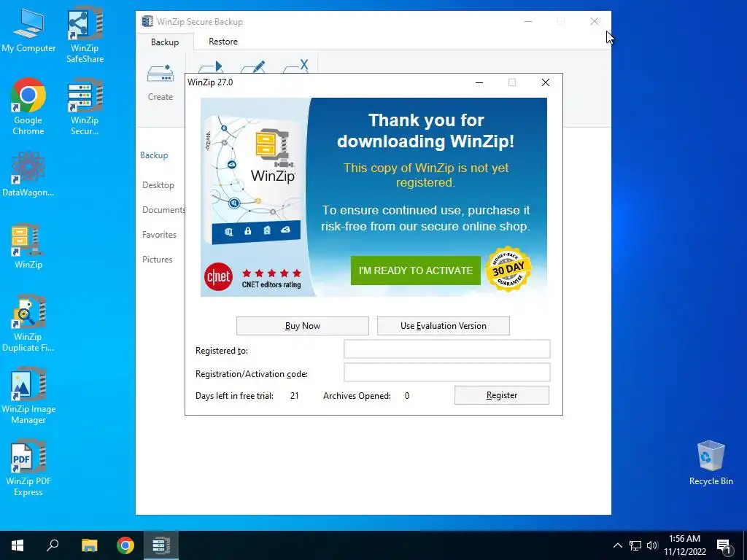Launch Google Chrome from the desktop
Viewport: 747px width, 560px height.
28,106
